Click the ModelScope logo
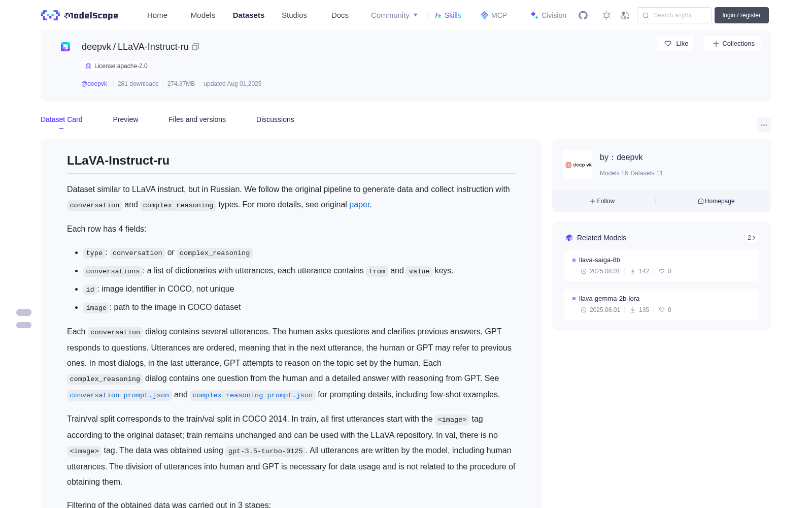Screen dimensions: 812x508 (x=79, y=15)
